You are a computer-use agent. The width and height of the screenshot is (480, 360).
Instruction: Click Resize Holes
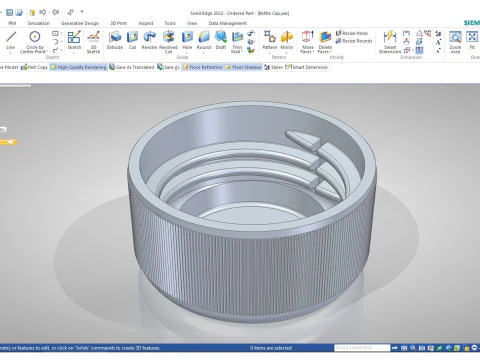pyautogui.click(x=352, y=33)
